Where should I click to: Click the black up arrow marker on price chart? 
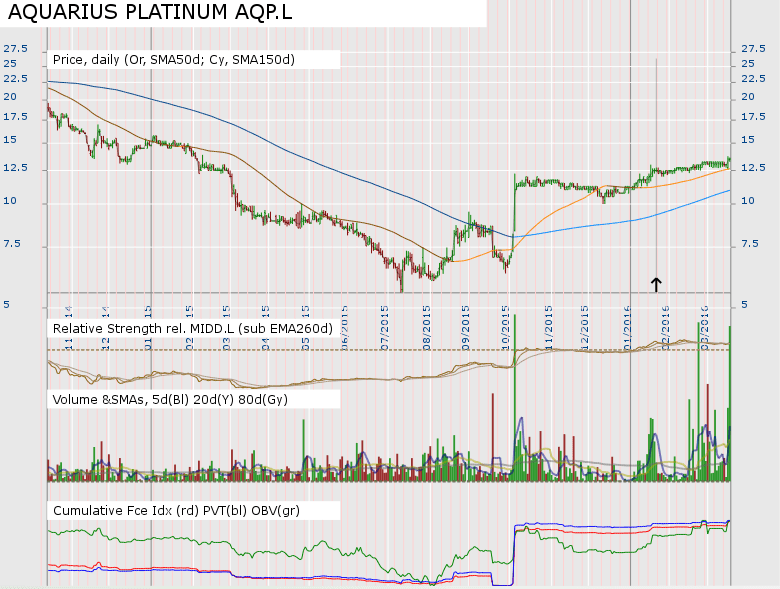656,284
